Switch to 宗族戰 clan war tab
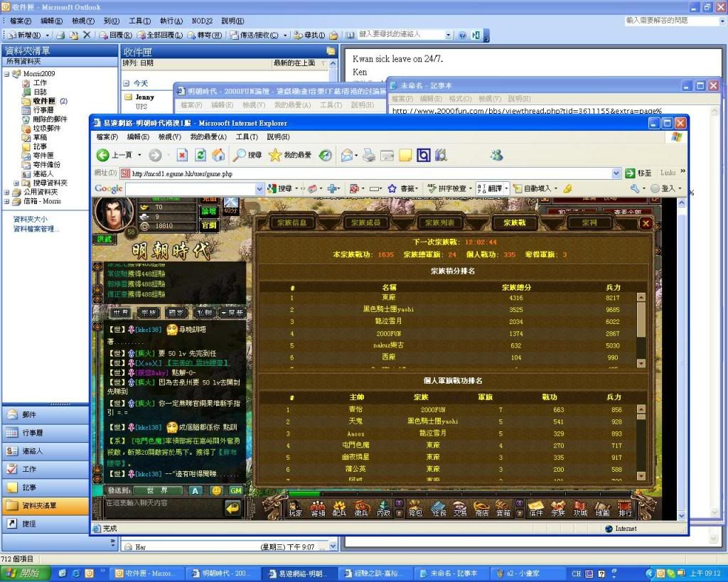The width and height of the screenshot is (728, 582). (515, 222)
